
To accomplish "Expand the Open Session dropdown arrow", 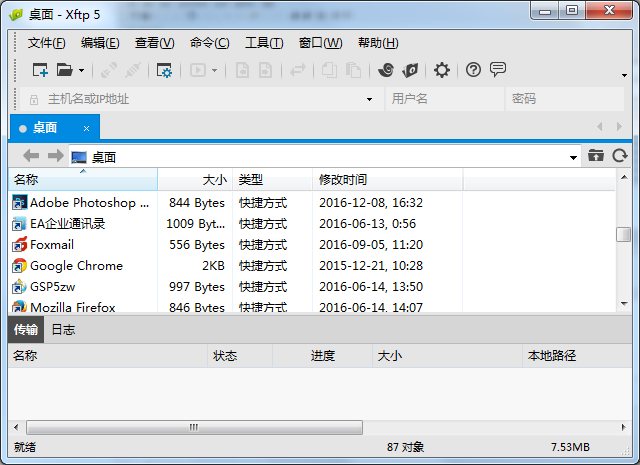I will coord(81,70).
